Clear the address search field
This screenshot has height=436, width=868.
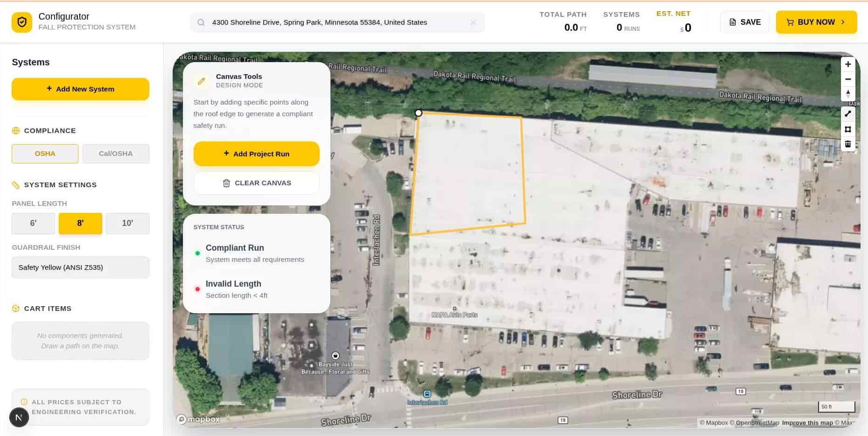point(473,22)
